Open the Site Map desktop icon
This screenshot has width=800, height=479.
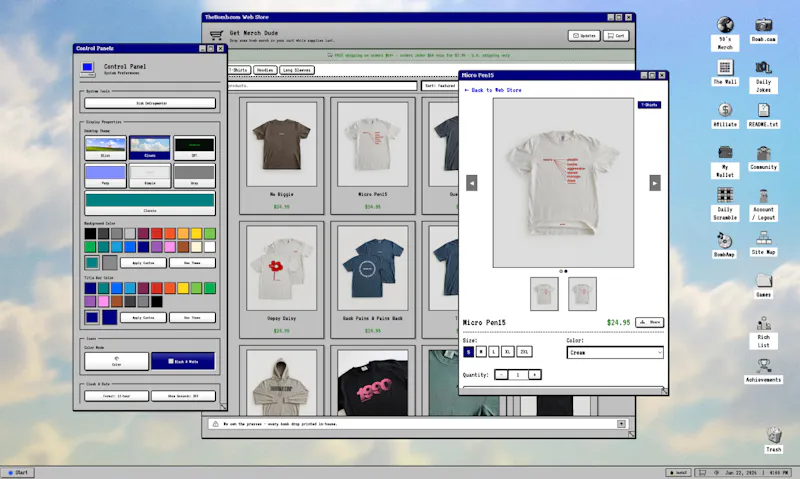click(763, 243)
